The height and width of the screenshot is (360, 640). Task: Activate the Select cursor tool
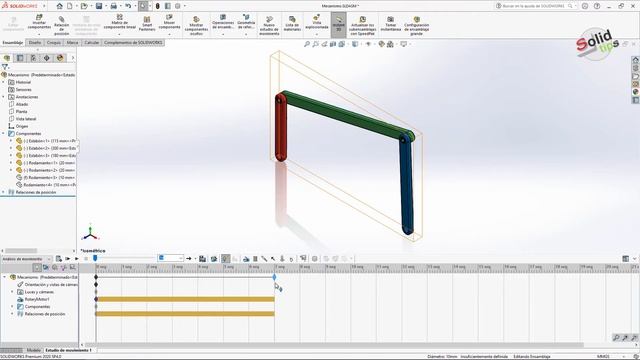143,6
